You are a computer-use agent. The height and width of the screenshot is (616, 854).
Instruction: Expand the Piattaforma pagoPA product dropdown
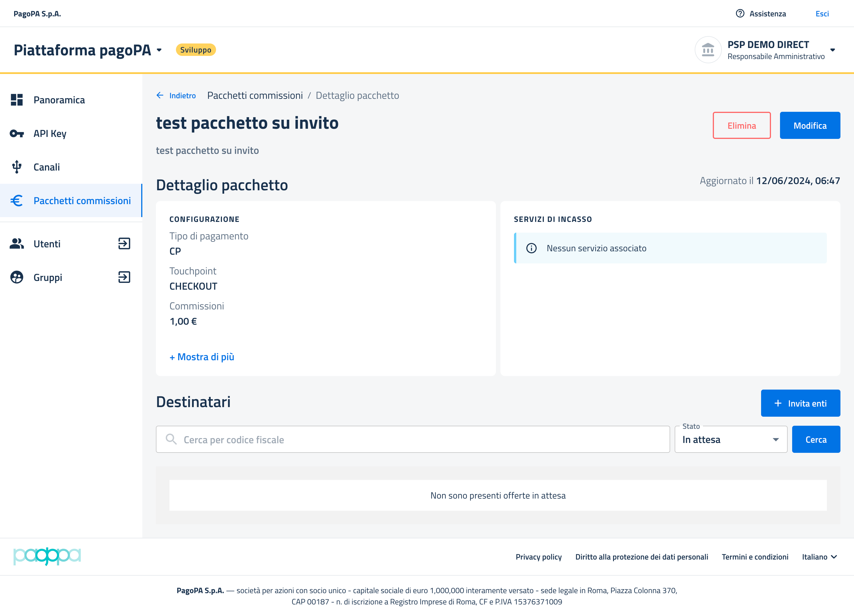click(x=159, y=50)
